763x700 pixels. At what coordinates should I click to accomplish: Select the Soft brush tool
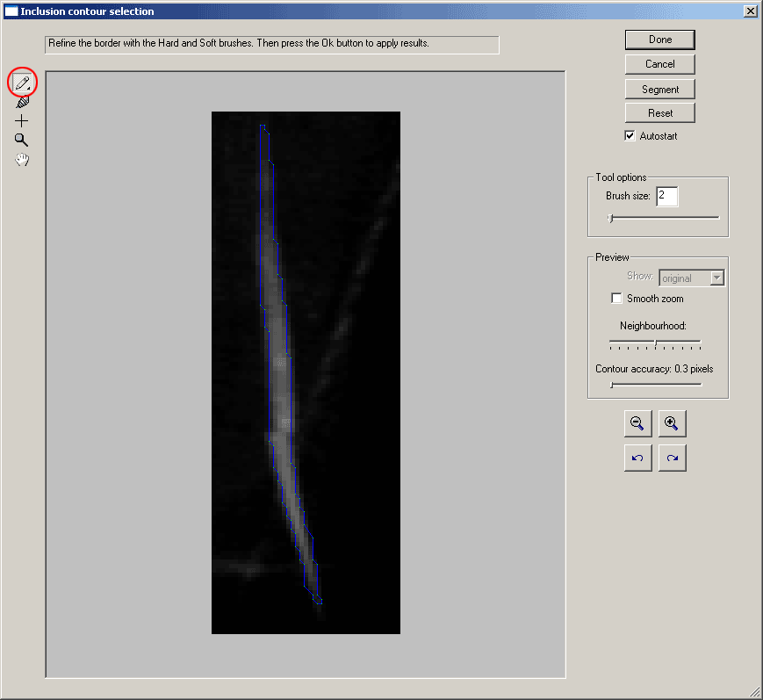point(22,102)
